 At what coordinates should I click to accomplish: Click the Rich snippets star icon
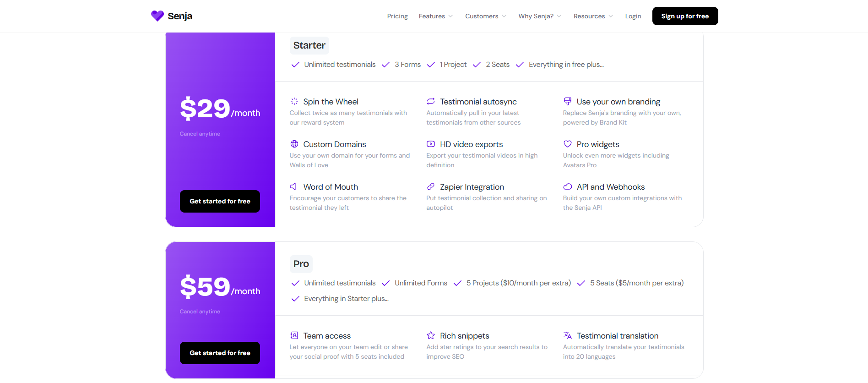tap(431, 335)
